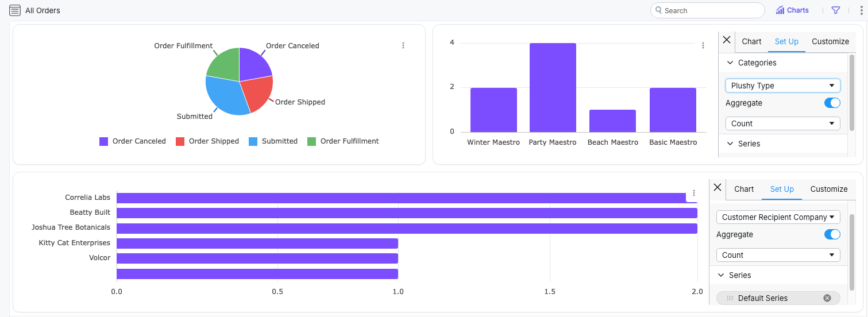
Task: Switch to Customize tab in upper chart panel
Action: point(830,41)
